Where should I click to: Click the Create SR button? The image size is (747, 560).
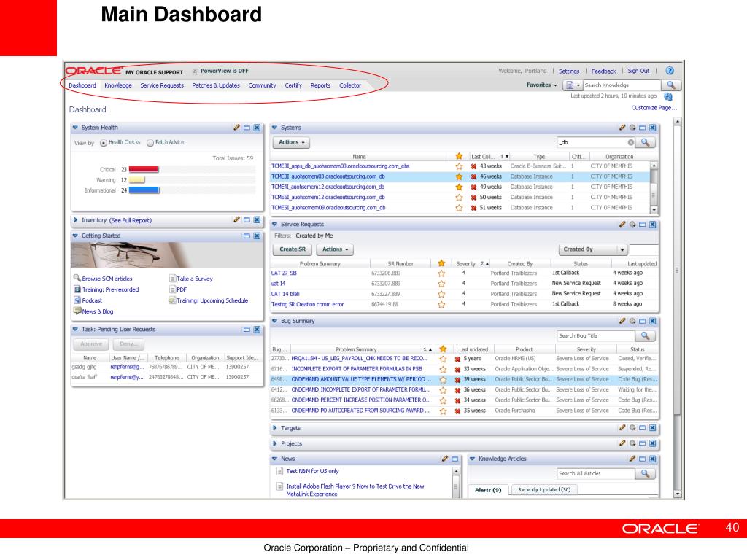(x=293, y=249)
